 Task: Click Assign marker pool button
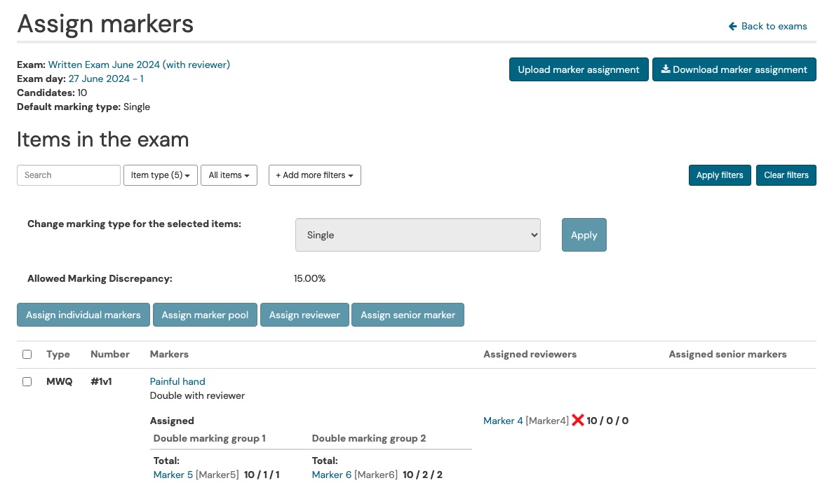click(205, 315)
